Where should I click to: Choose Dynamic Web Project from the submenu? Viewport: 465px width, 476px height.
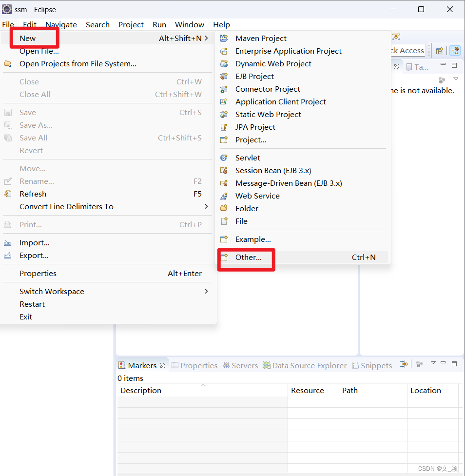coord(273,63)
